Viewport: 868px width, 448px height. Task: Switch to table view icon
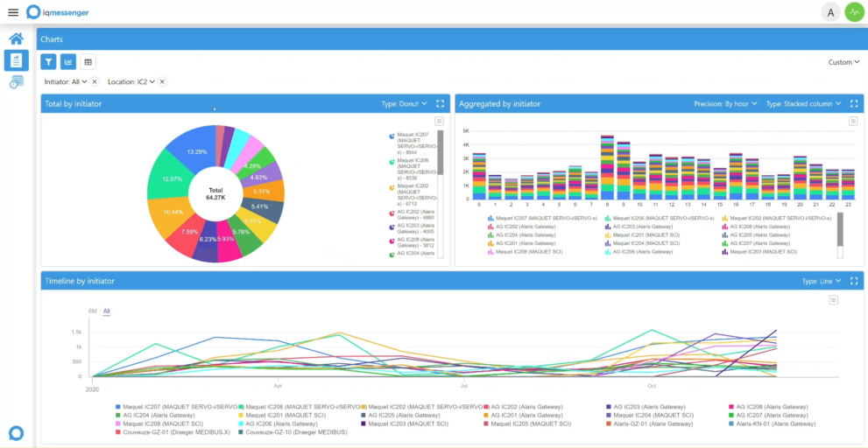88,62
